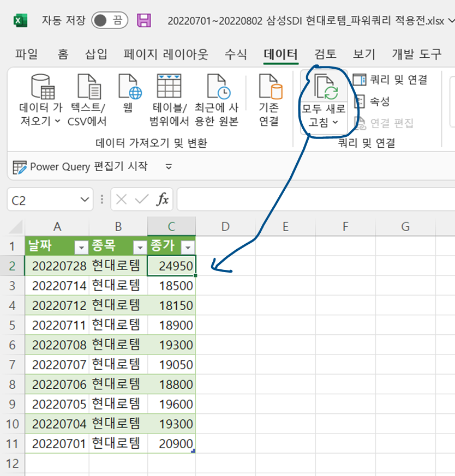Viewport: 455px width, 476px height.
Task: Click cell with value 19050
Action: (x=172, y=365)
